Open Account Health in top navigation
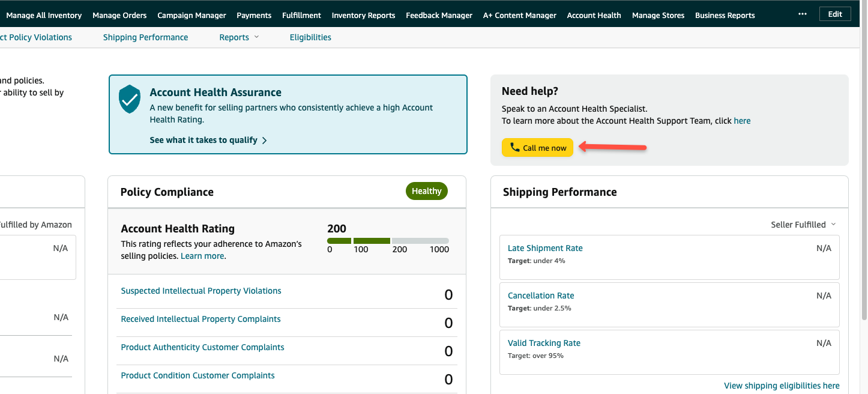Image resolution: width=868 pixels, height=394 pixels. (x=594, y=16)
